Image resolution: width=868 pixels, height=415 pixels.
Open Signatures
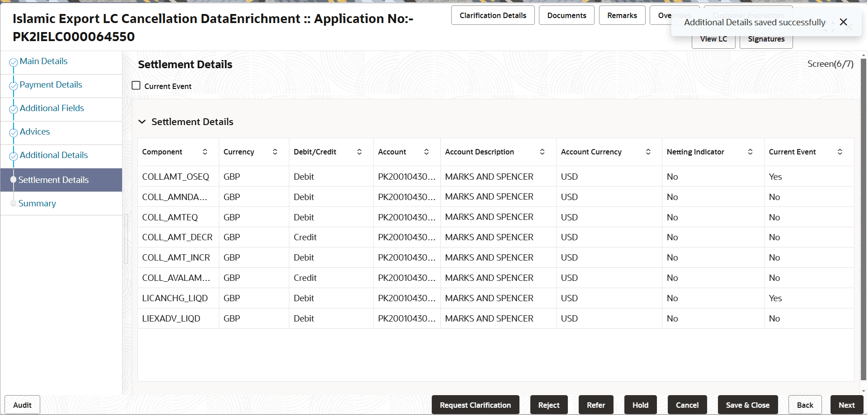coord(766,39)
